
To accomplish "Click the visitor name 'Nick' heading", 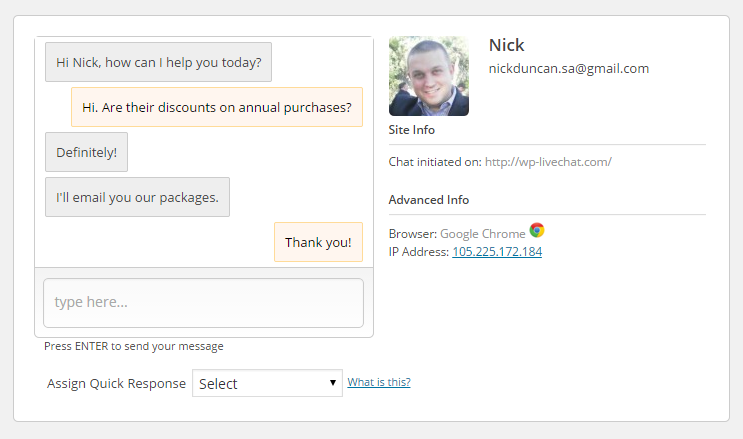I will click(506, 45).
